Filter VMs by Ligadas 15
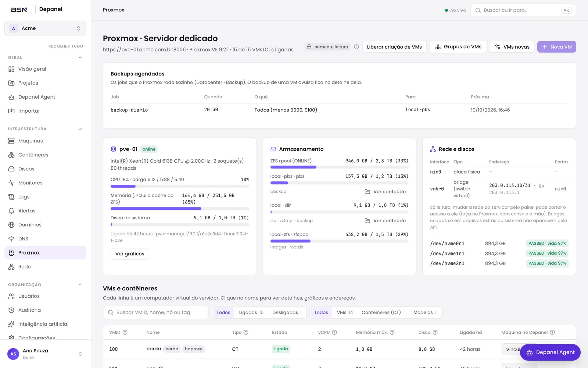The width and height of the screenshot is (588, 368). click(x=251, y=312)
